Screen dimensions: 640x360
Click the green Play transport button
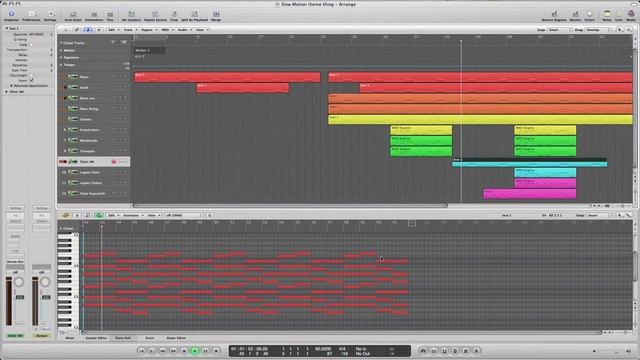tap(195, 351)
